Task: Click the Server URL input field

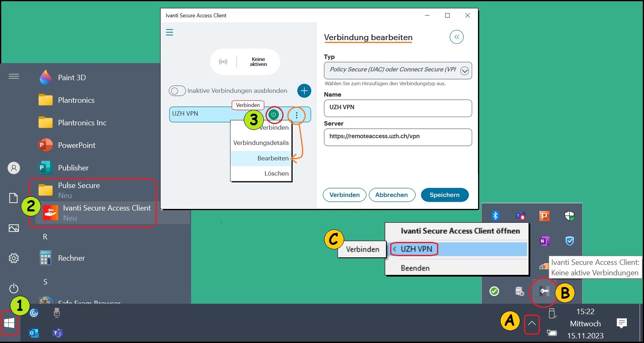Action: [x=397, y=137]
